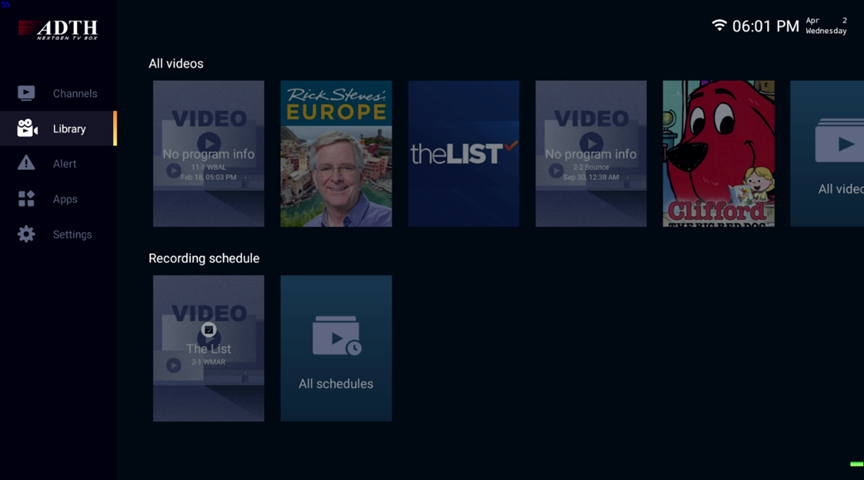Click the All schedules folder clock icon

[x=337, y=336]
